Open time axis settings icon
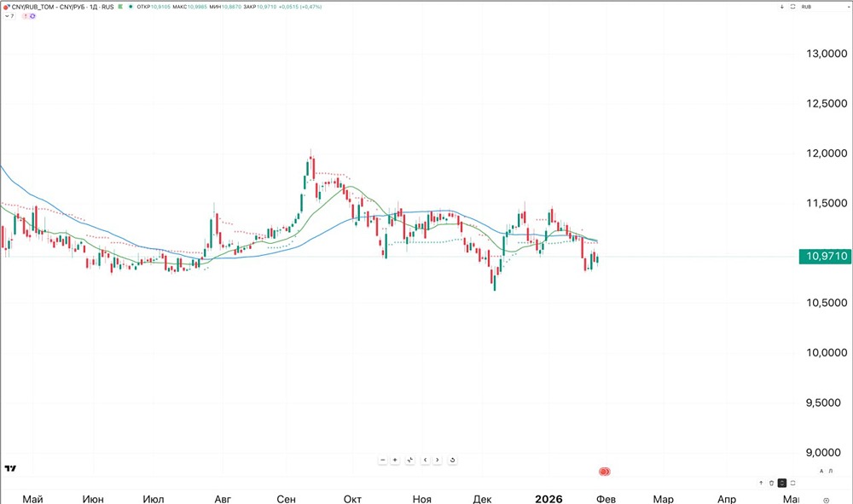 827,501
